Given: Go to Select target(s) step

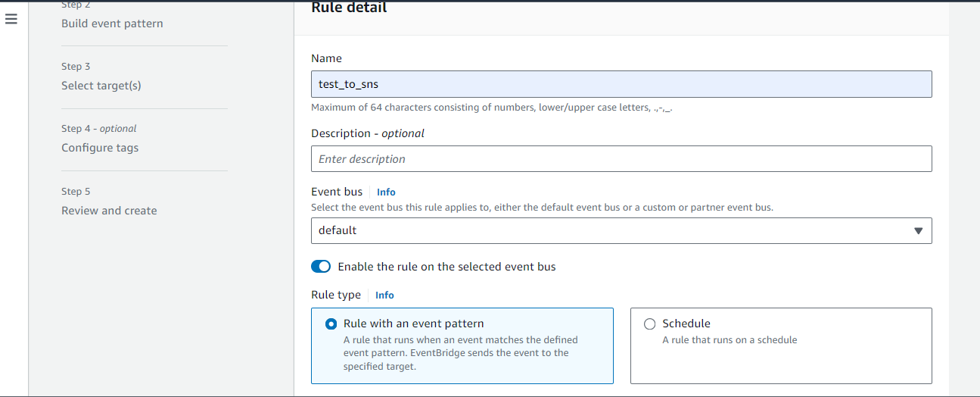Looking at the screenshot, I should pos(101,86).
